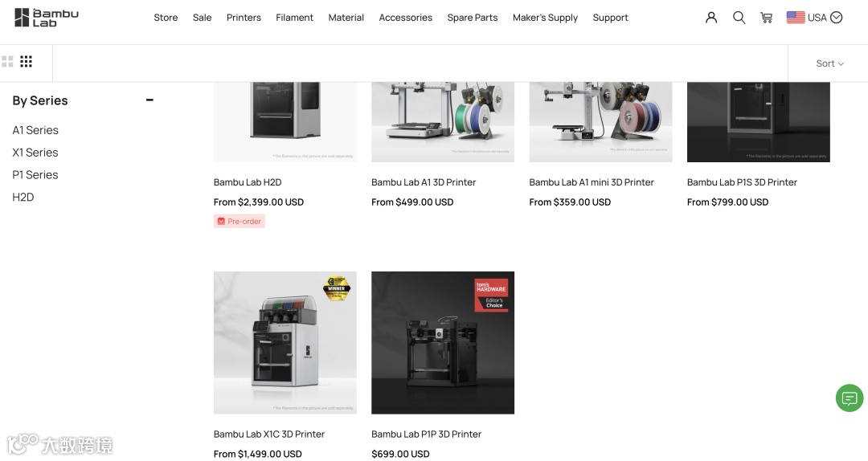868x461 pixels.
Task: Open the Printers menu item
Action: point(244,18)
